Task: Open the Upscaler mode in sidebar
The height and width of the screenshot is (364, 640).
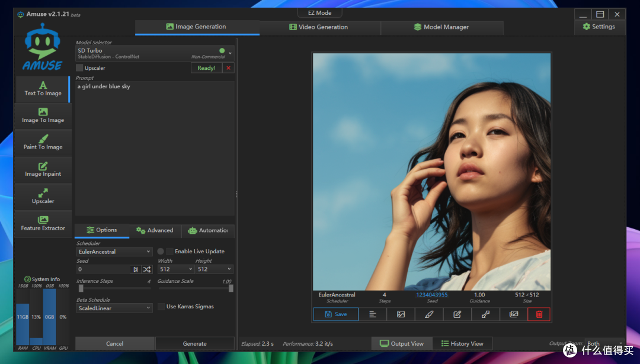Action: [43, 197]
